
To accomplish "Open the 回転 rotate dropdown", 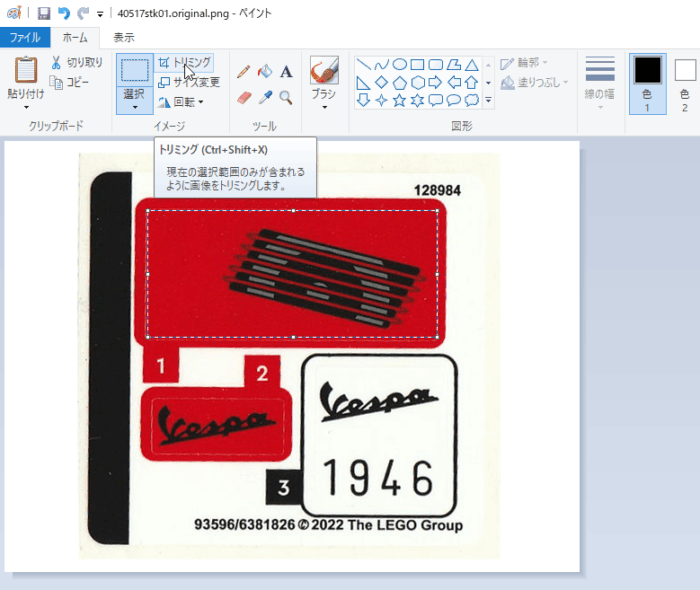I will click(181, 102).
